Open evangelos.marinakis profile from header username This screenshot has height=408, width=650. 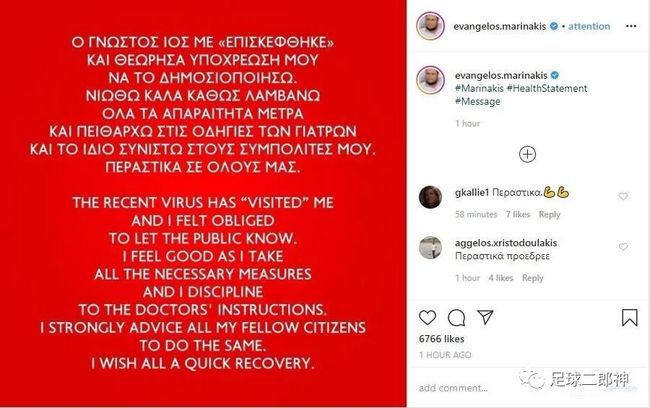pos(500,26)
